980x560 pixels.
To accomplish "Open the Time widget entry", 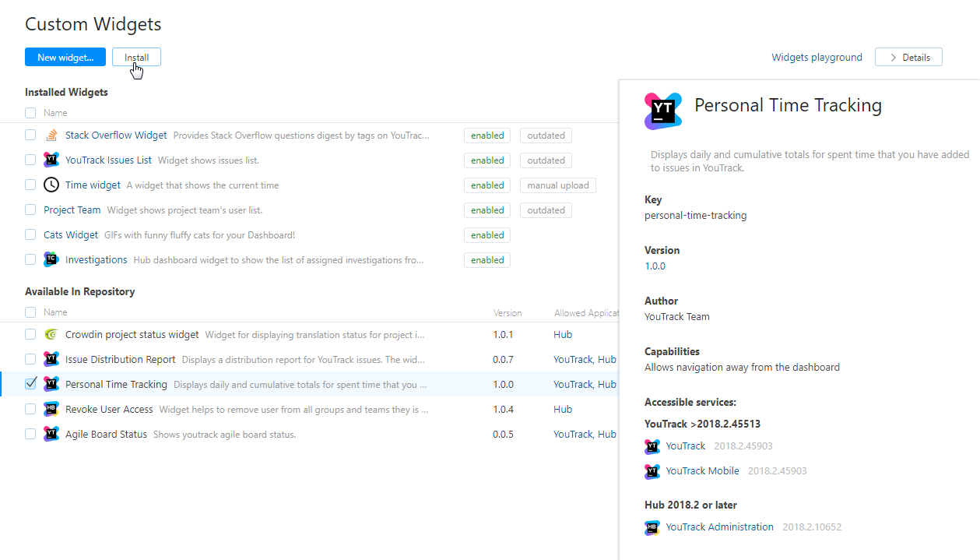I will 93,185.
